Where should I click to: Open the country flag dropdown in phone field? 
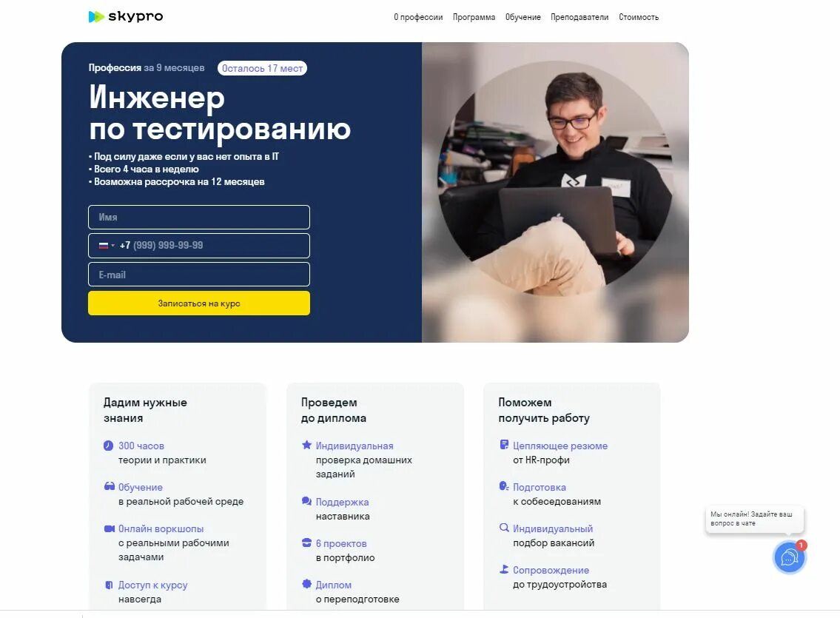click(107, 245)
